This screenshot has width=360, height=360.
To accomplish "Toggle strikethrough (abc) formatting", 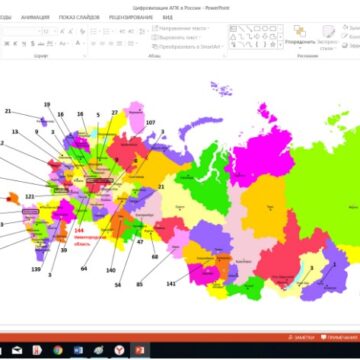I will point(41,43).
